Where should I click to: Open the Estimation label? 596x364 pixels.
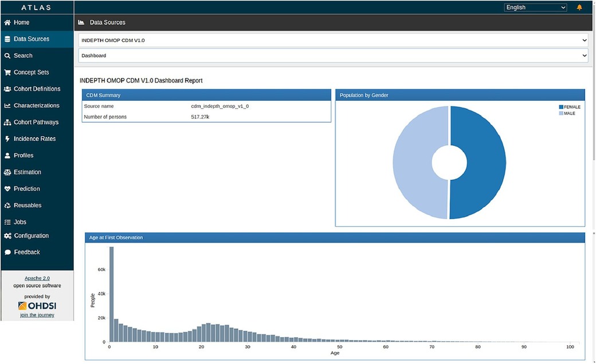pos(28,172)
